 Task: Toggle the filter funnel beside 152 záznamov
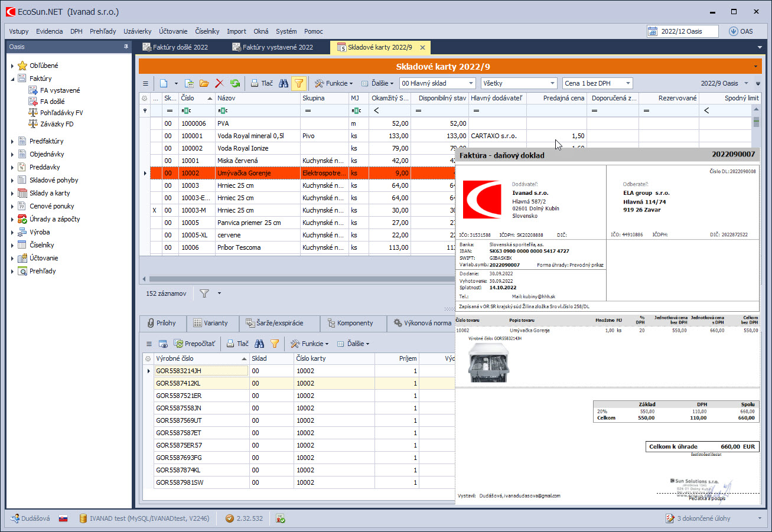click(x=204, y=293)
